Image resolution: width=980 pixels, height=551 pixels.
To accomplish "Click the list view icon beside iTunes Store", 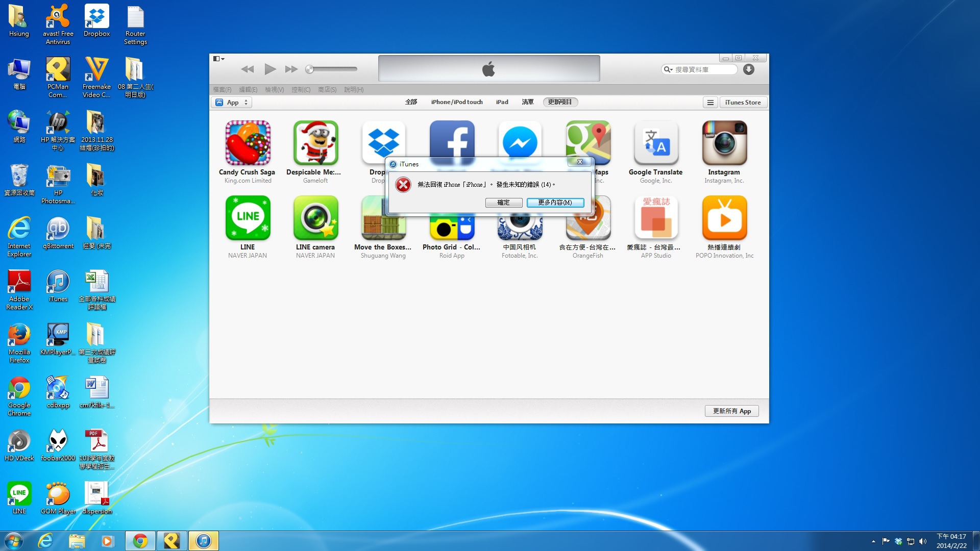I will [x=710, y=103].
